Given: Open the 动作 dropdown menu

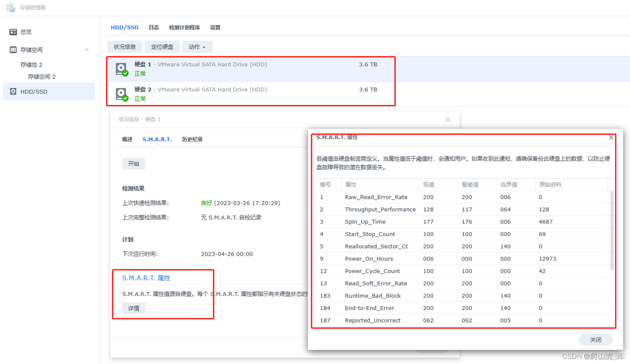Looking at the screenshot, I should [197, 46].
